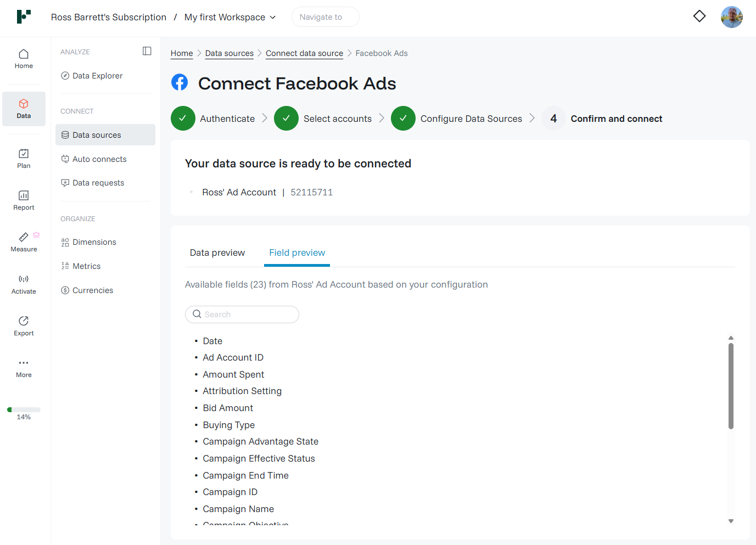
Task: Click the 'Campaign End Time' field
Action: pyautogui.click(x=245, y=475)
